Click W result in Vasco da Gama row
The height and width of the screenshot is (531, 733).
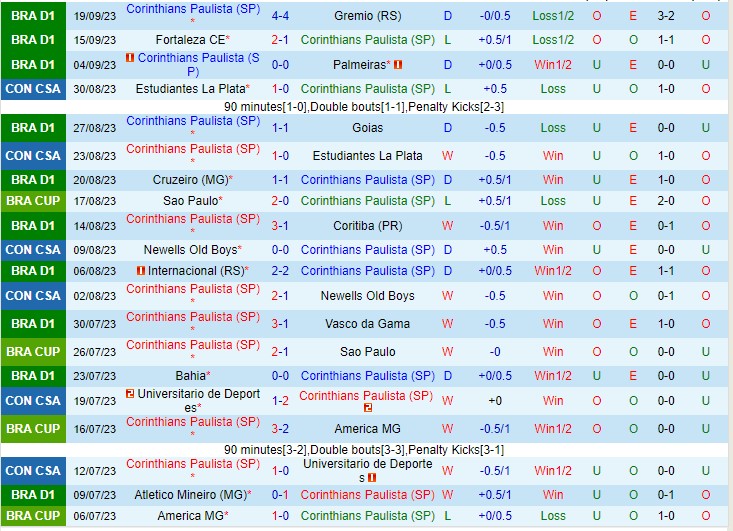click(x=447, y=323)
